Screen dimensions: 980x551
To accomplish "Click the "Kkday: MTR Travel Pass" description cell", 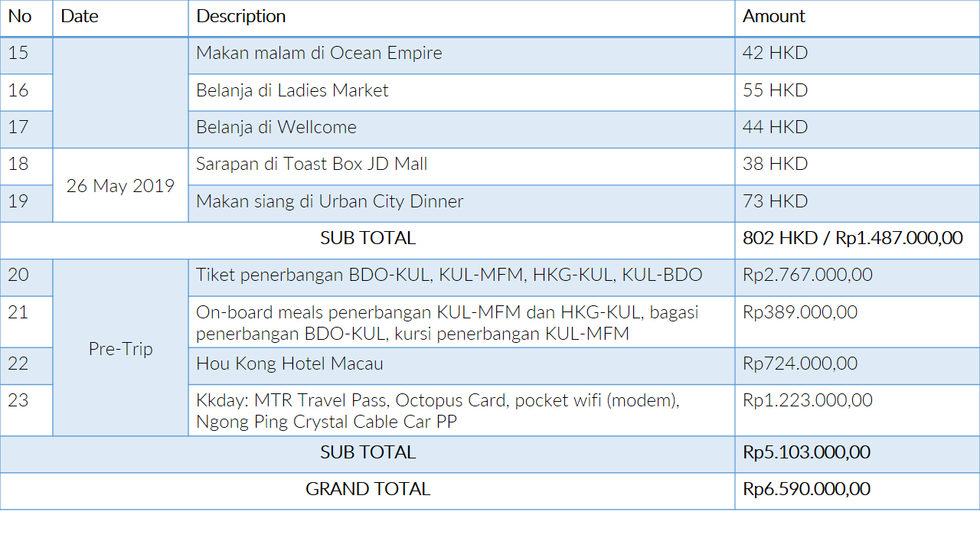I will (437, 411).
